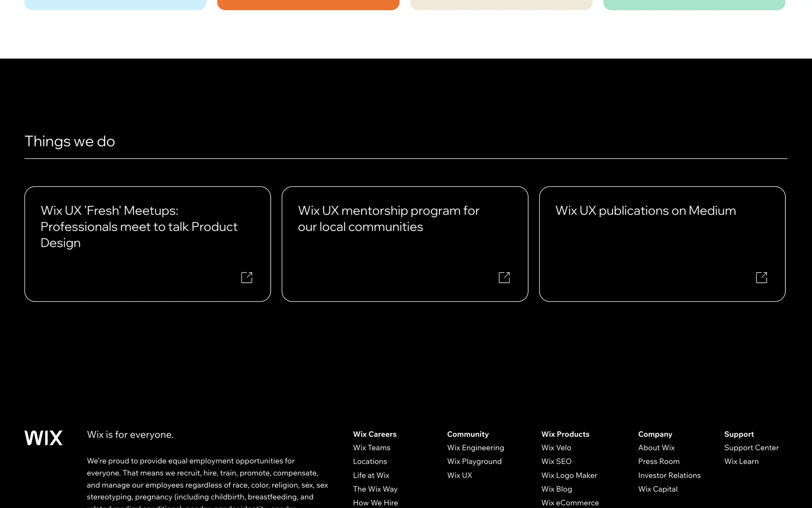Click external link icon on Medium publications card
This screenshot has height=508, width=812.
[x=761, y=277]
